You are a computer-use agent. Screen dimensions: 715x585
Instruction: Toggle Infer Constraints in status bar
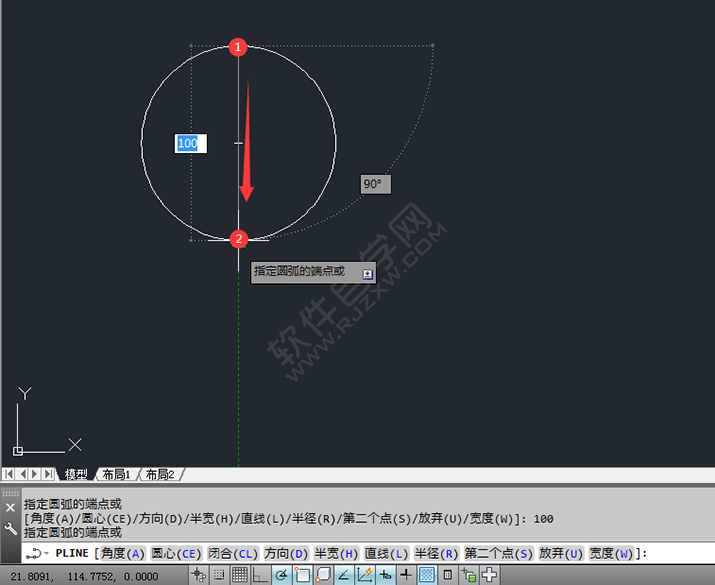point(198,575)
